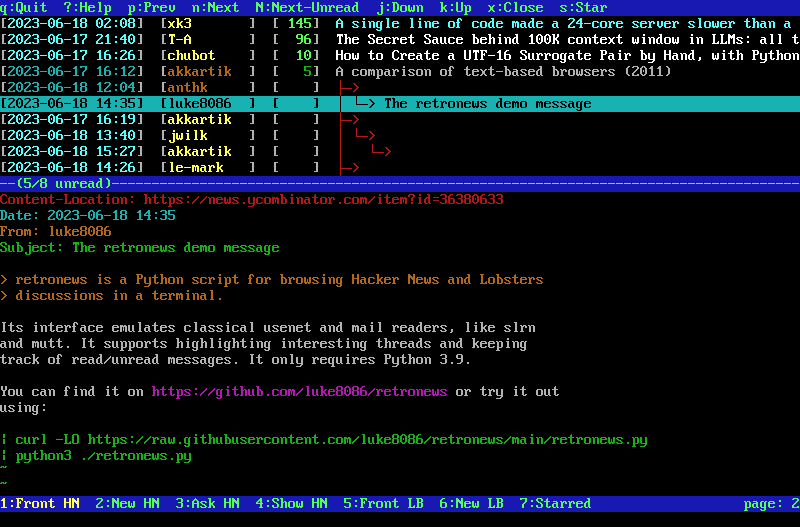Open the 3:Ask HN tab
Viewport: 800px width, 527px height.
click(207, 504)
